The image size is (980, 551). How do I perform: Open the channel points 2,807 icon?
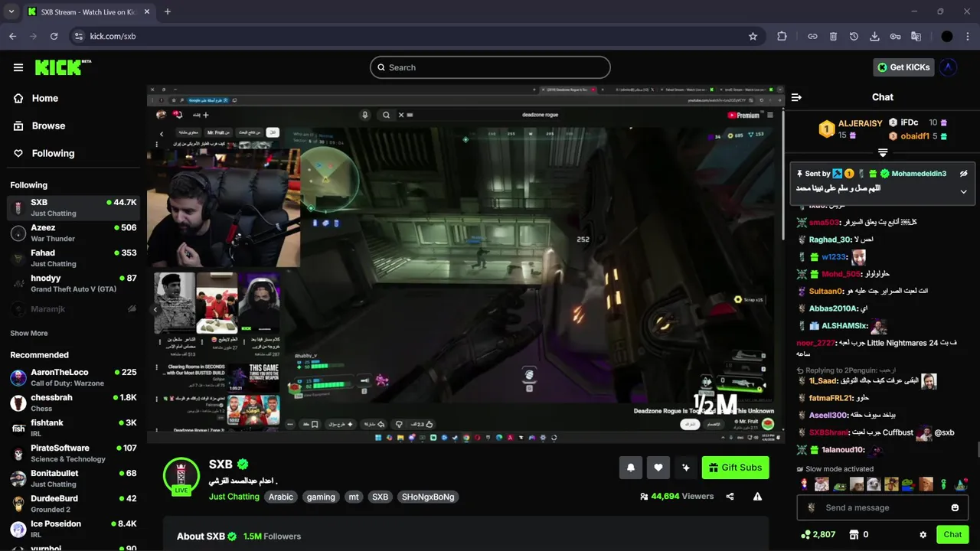(x=805, y=535)
